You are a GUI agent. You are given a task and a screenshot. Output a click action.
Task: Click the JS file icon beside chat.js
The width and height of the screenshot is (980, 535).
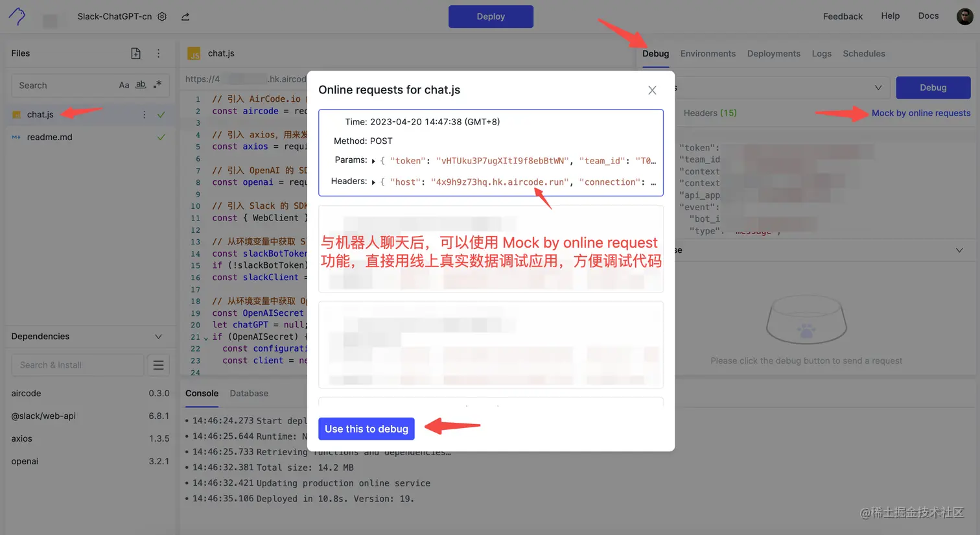point(17,115)
